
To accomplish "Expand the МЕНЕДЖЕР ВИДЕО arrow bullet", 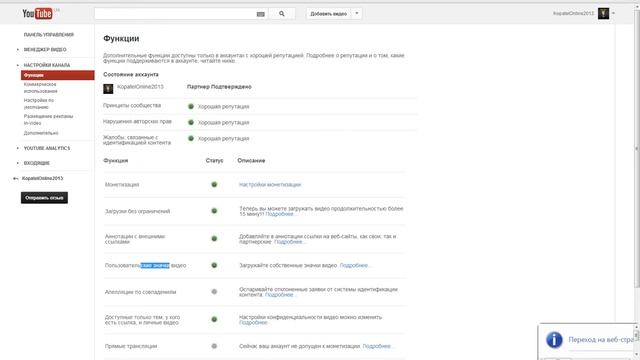I will 18,49.
